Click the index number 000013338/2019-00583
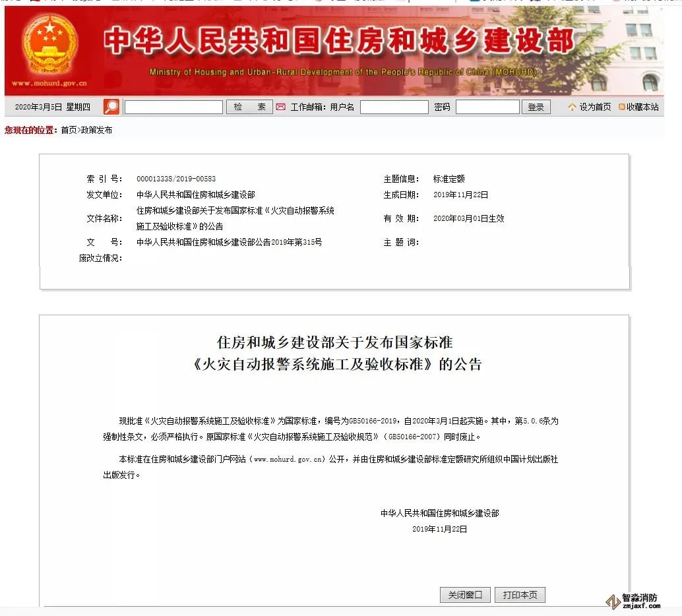 [176, 179]
